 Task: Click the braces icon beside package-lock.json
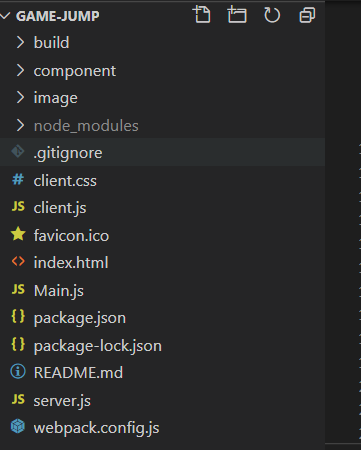(18, 344)
